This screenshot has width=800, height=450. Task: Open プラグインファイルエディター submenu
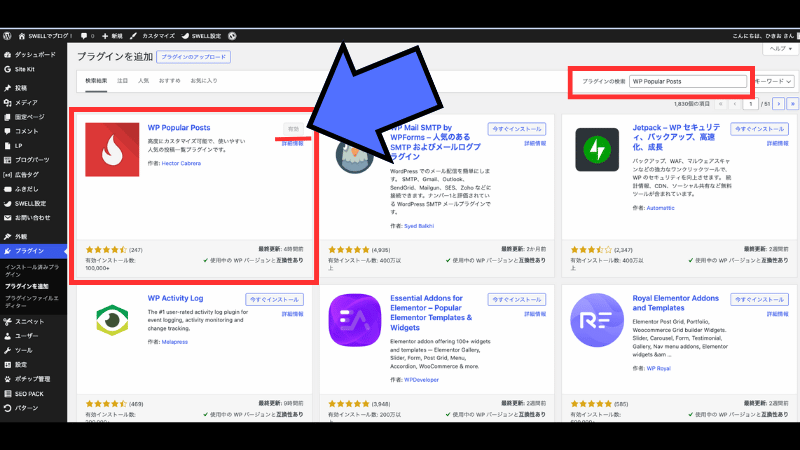(x=32, y=302)
